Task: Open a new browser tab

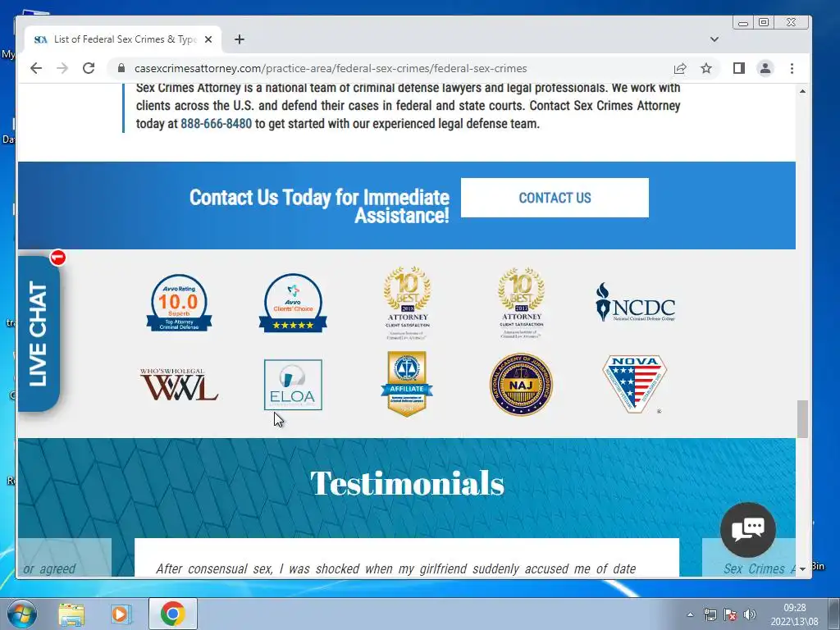Action: (x=240, y=39)
